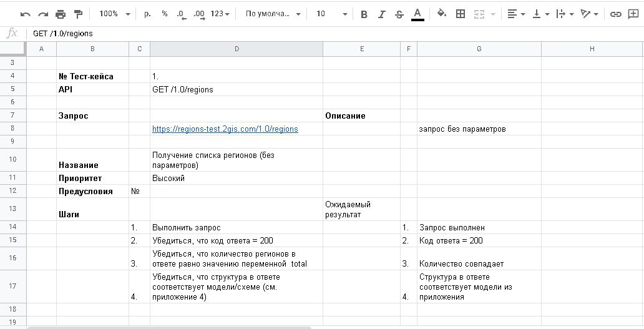
Task: Toggle strikethrough formatting
Action: 399,14
